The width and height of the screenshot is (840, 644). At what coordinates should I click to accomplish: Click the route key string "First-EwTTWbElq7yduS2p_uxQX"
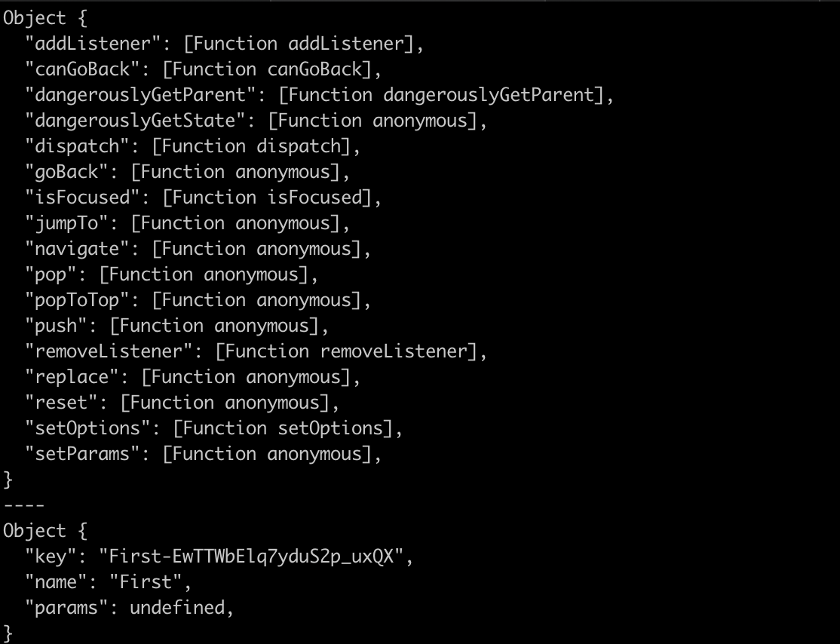pyautogui.click(x=251, y=557)
